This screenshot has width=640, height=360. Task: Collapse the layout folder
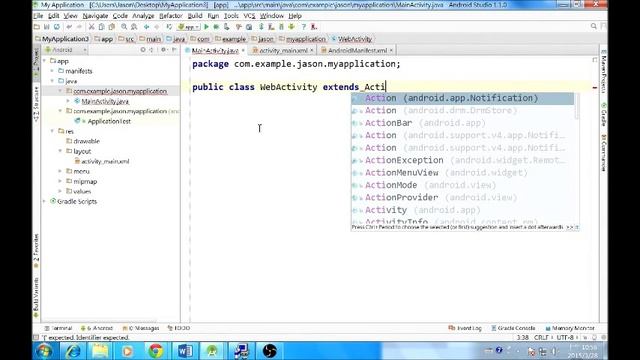coord(60,151)
